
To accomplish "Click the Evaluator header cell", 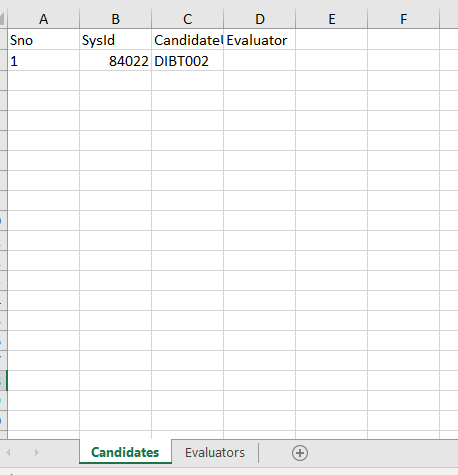I will click(x=259, y=40).
